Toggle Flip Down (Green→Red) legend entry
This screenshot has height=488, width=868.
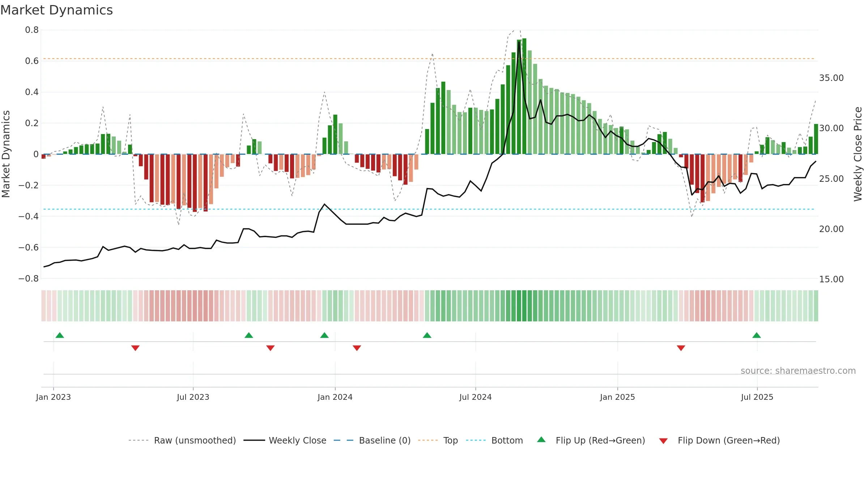pos(719,440)
